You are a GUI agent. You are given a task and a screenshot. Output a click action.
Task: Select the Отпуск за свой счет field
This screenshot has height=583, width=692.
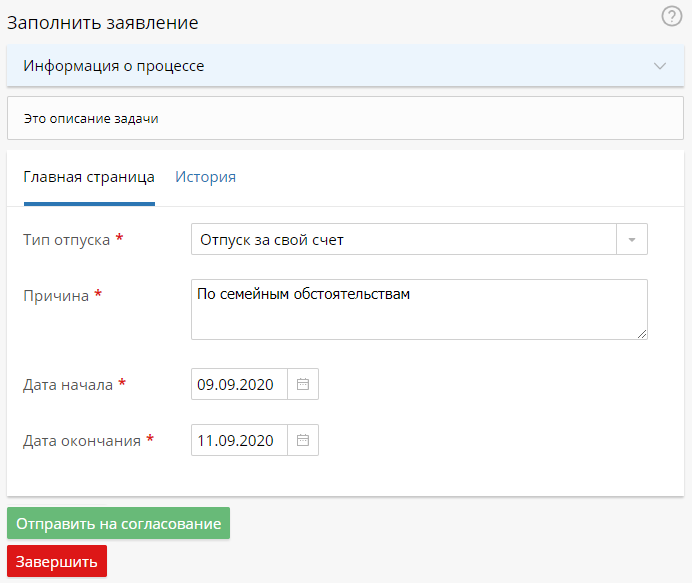(x=403, y=240)
